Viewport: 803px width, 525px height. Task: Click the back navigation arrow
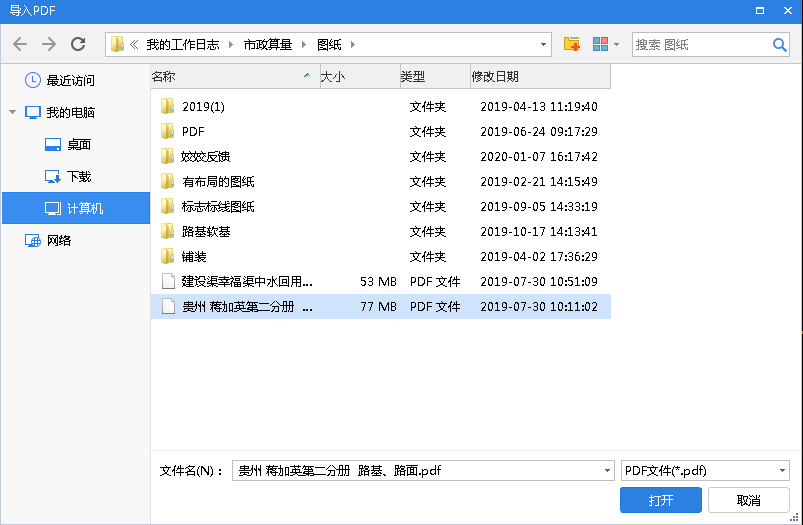pos(20,45)
